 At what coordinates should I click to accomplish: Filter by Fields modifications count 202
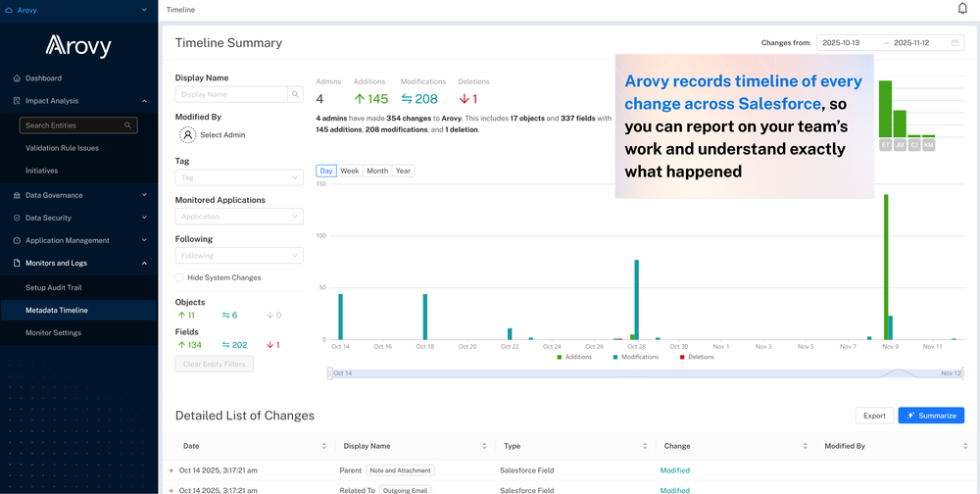(234, 345)
